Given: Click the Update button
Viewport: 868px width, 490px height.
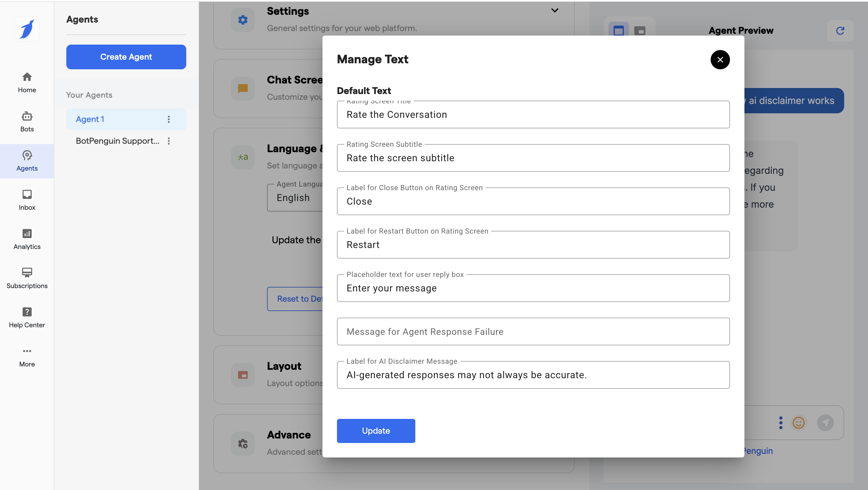Looking at the screenshot, I should pos(376,431).
